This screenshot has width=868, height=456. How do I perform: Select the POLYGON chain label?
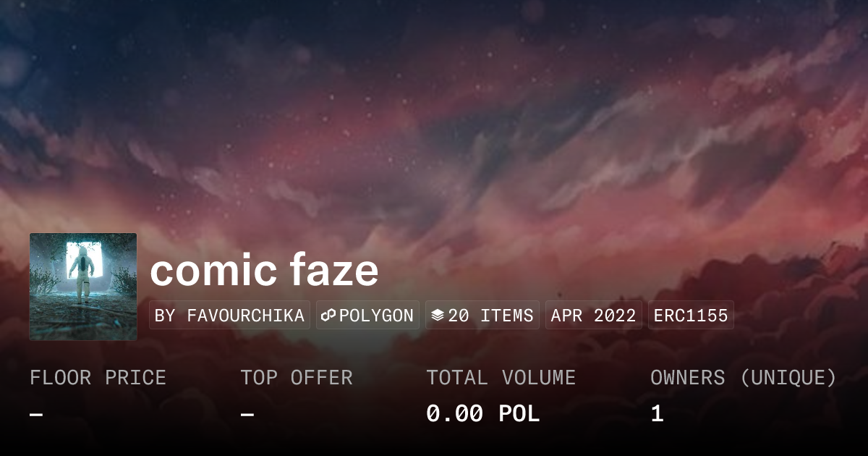[x=376, y=316]
